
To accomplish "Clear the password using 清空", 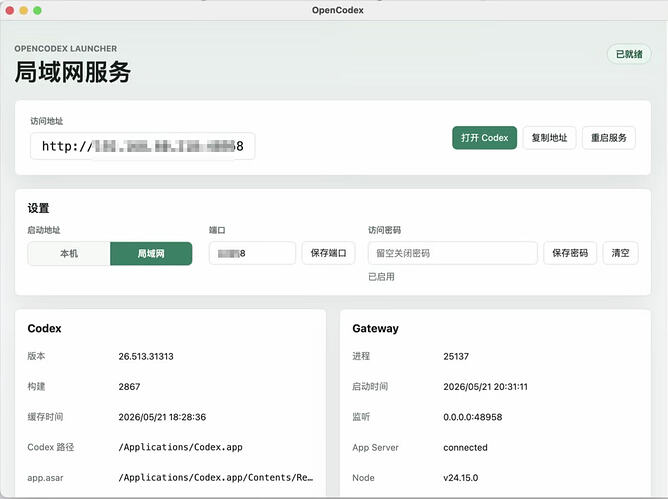I will [620, 253].
